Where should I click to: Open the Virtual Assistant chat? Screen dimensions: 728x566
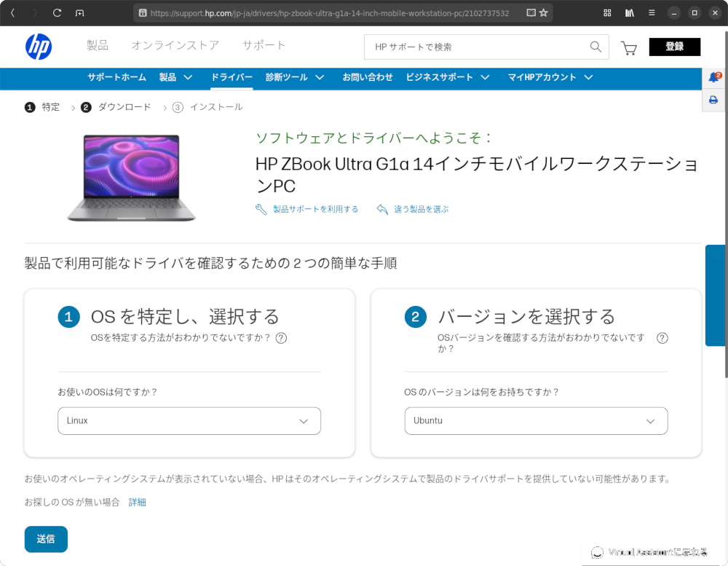(652, 552)
